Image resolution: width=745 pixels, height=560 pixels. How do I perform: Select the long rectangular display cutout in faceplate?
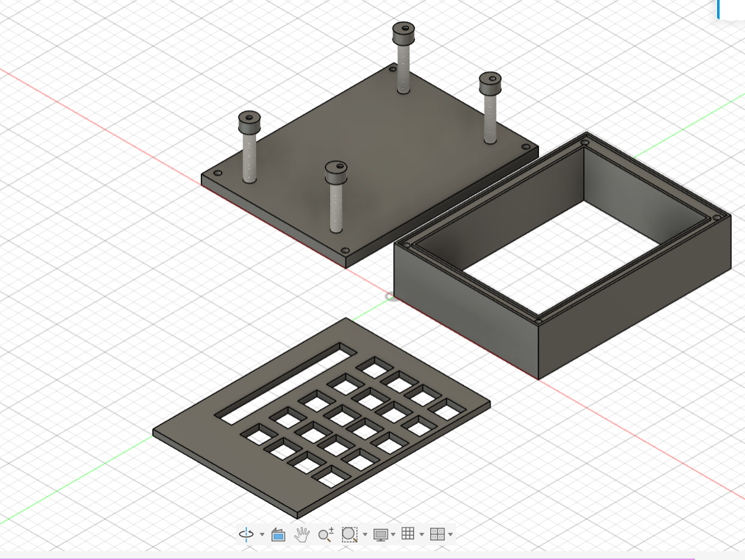click(x=285, y=384)
